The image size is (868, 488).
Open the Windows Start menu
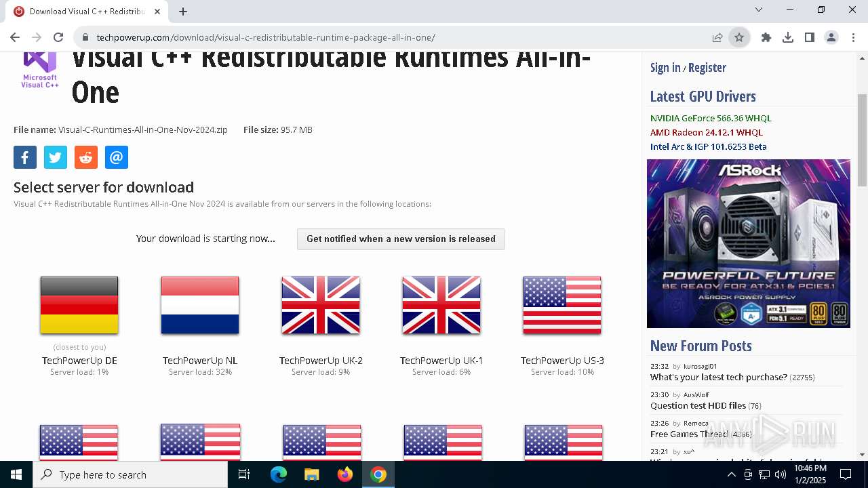16,474
